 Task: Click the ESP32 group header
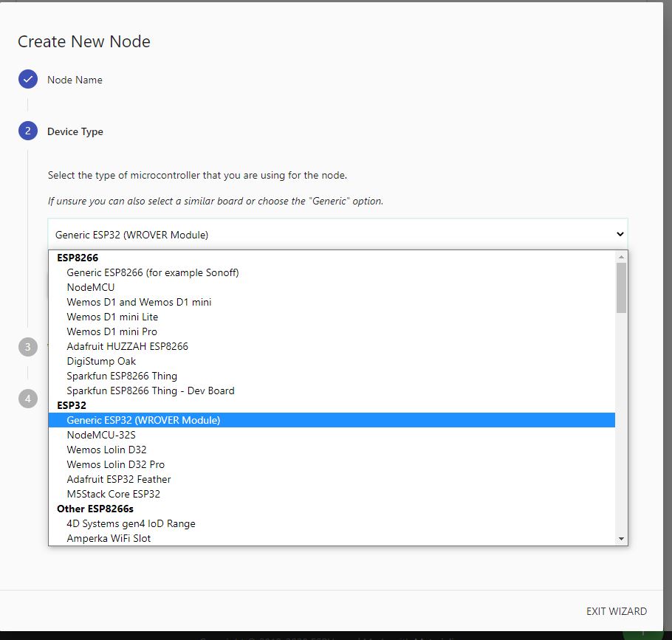click(72, 405)
